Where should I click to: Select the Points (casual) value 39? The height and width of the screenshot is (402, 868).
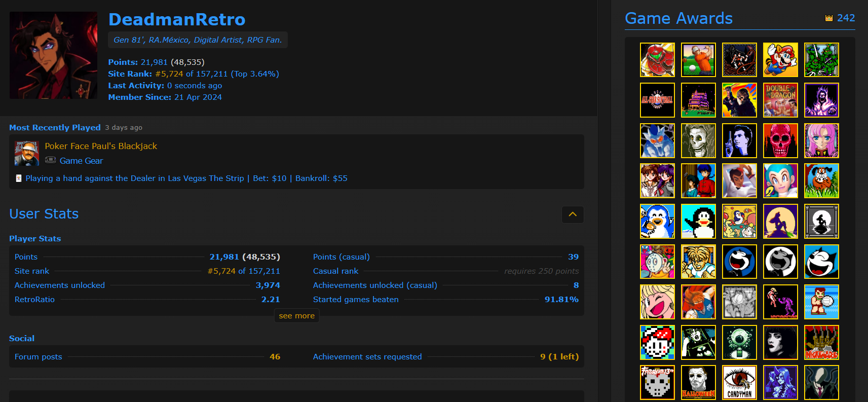point(573,257)
